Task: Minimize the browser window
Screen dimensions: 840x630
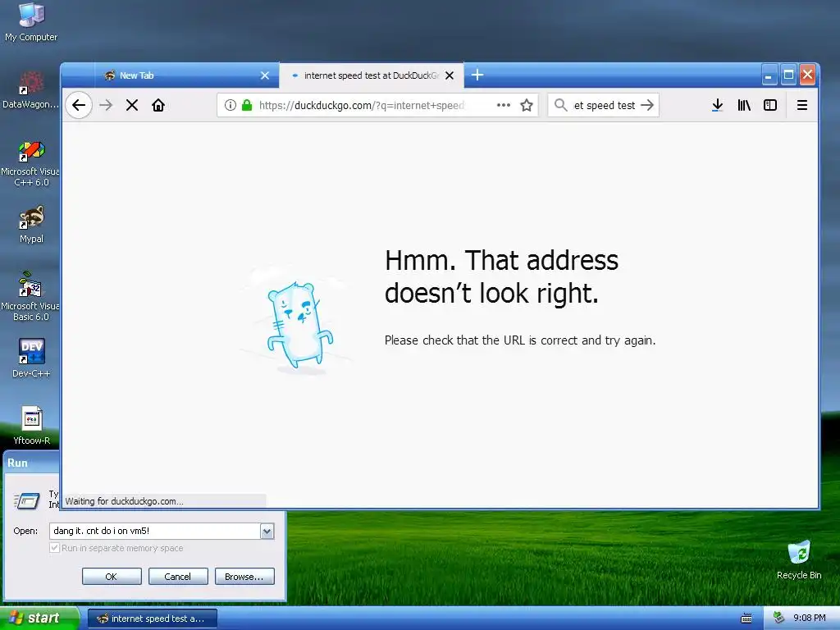Action: pos(769,75)
